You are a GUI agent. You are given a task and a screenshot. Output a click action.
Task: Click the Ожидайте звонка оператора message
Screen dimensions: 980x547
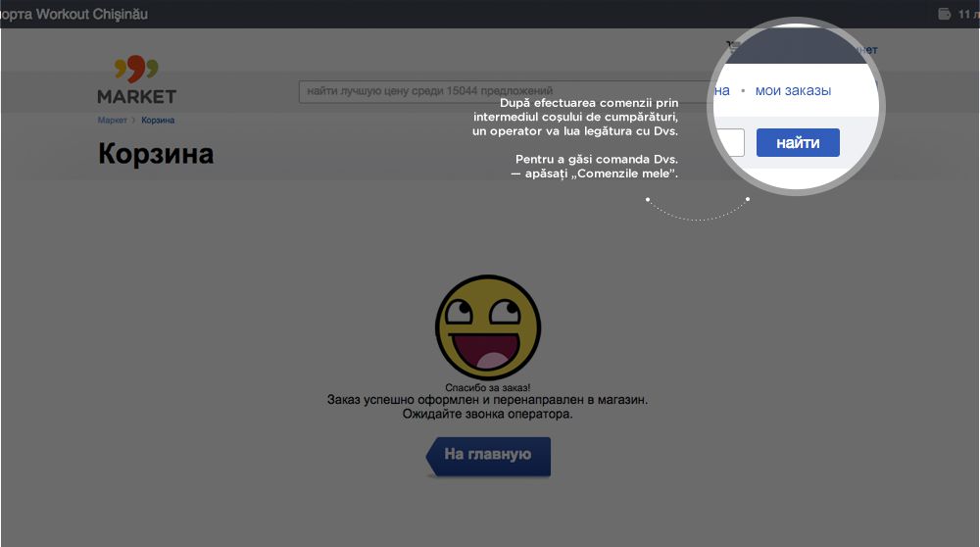tap(487, 415)
